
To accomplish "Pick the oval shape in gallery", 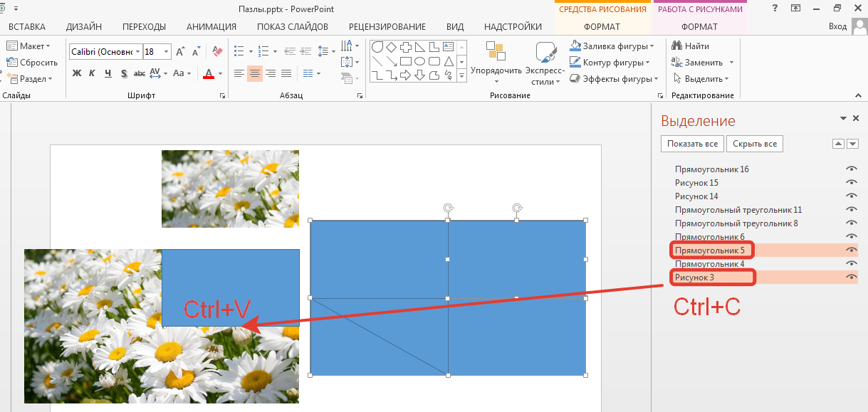I will 420,61.
